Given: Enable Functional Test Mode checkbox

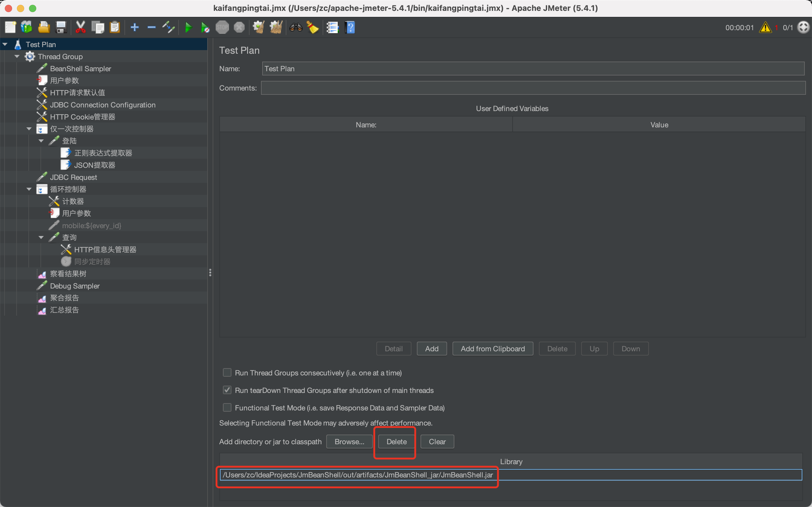Looking at the screenshot, I should [226, 408].
